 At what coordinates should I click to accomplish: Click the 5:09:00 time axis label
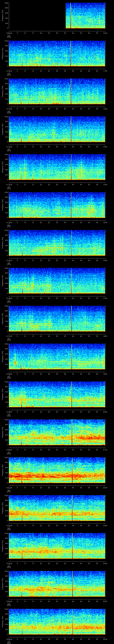[x=9, y=33]
